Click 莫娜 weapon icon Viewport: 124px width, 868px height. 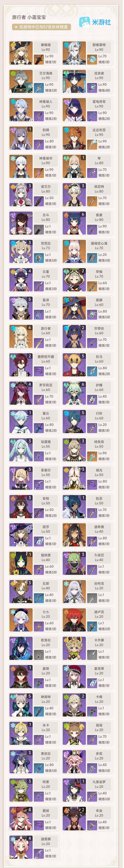[x=92, y=314]
